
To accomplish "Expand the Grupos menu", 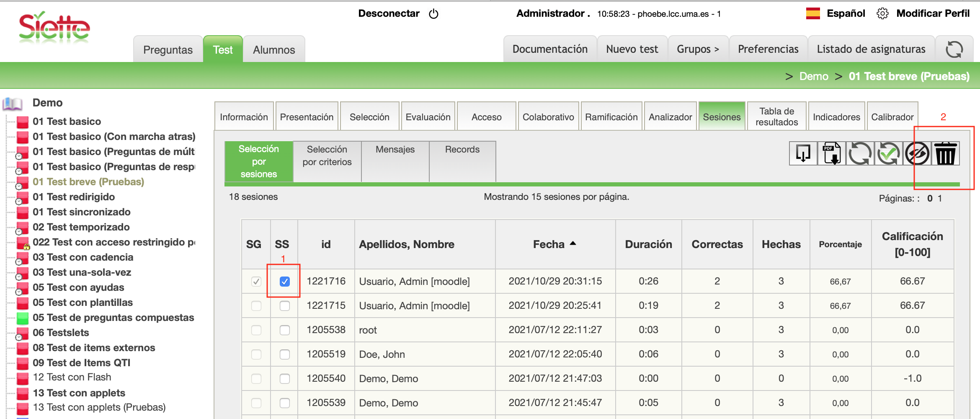I will point(698,49).
